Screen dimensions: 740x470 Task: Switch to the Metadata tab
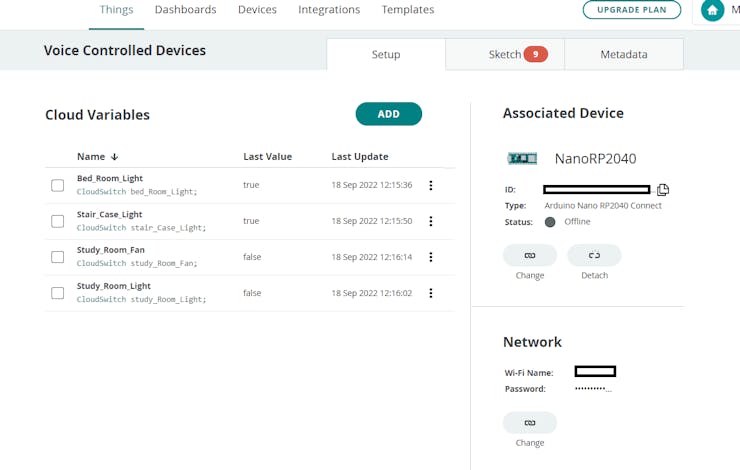[624, 55]
